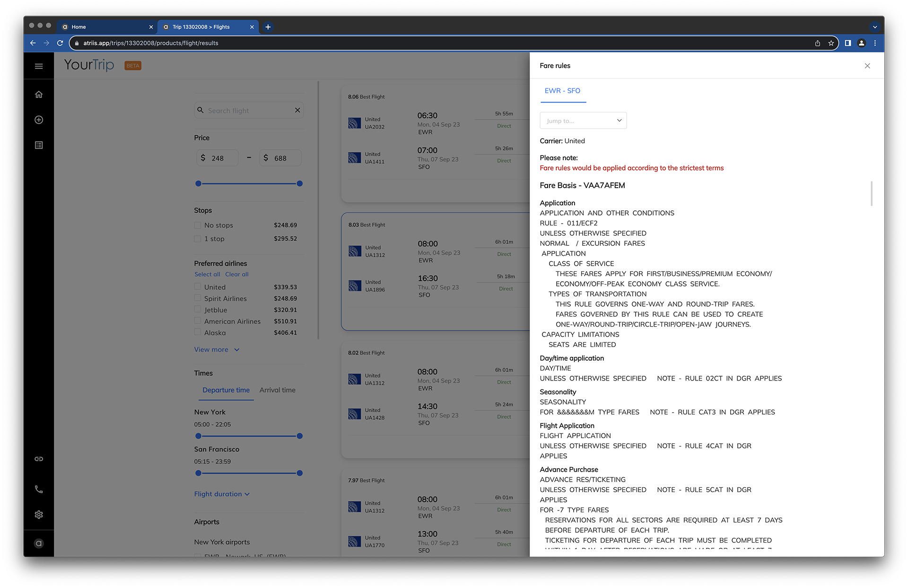Open browser three-dot menu
Viewport: 908px width, 588px height.
(875, 43)
